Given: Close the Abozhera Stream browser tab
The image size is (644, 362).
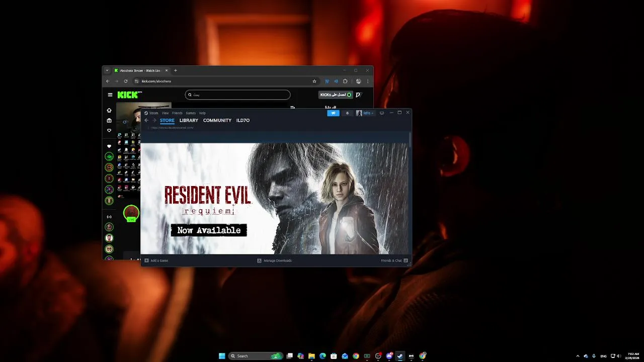Looking at the screenshot, I should click(x=167, y=70).
